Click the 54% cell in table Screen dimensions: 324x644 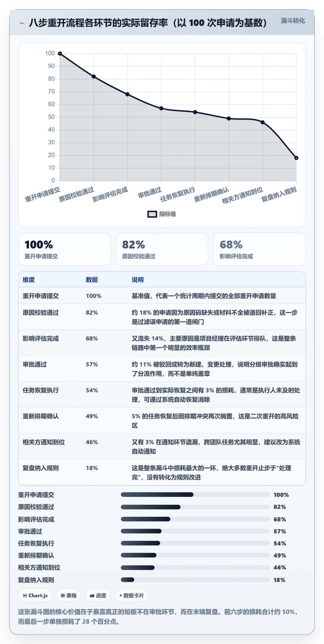coord(92,390)
